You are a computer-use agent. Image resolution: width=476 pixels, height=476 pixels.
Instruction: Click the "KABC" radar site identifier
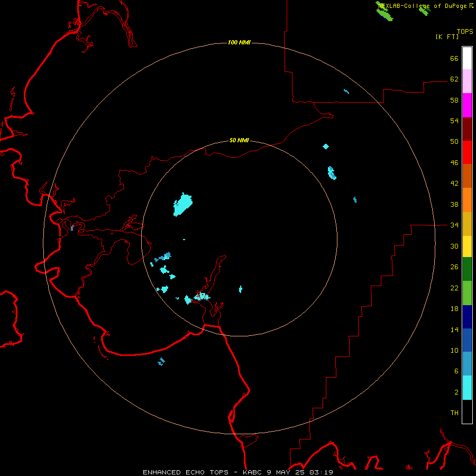[x=253, y=472]
